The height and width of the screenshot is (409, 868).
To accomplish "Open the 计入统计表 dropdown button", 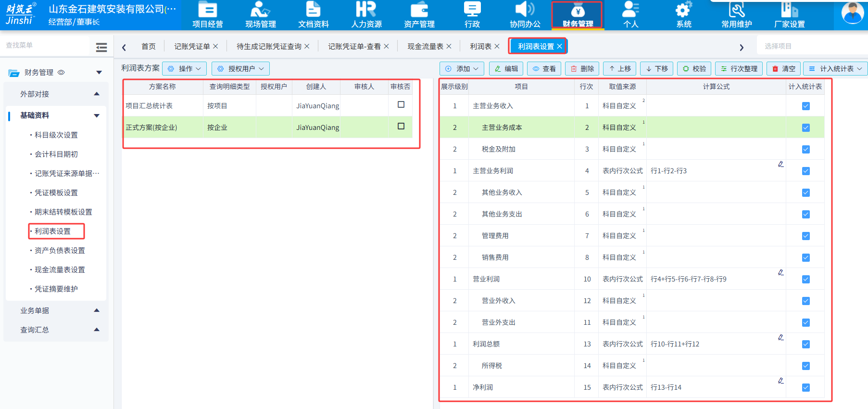I will [836, 69].
